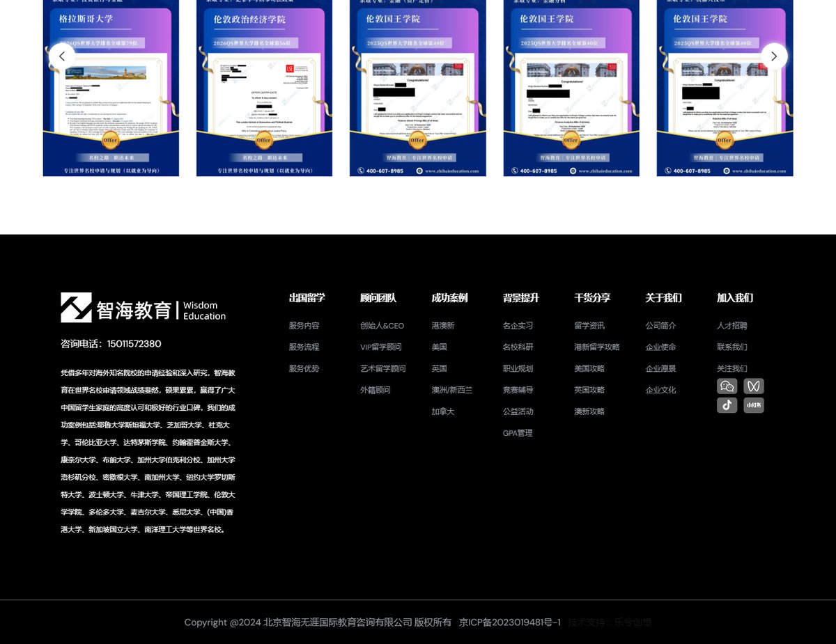Open the 港新留学攻略 link

(597, 347)
